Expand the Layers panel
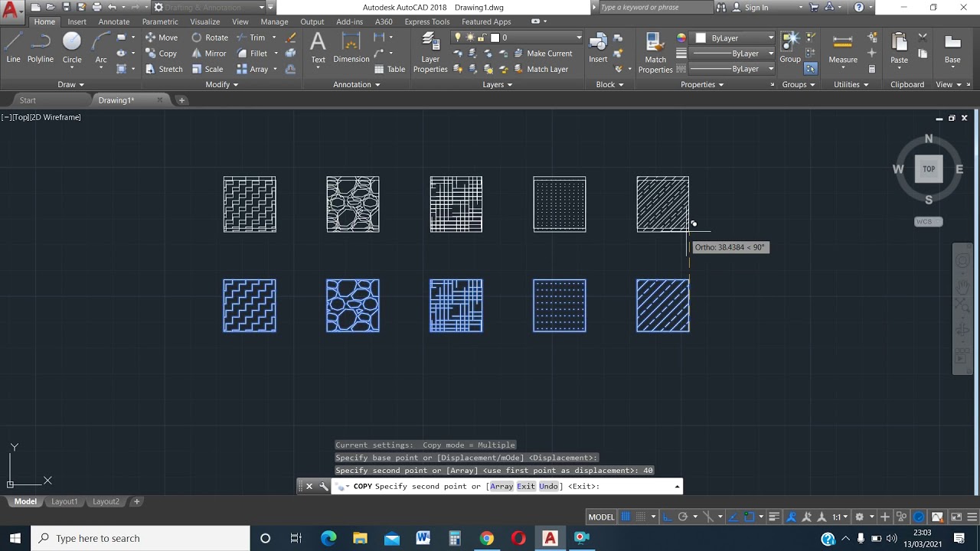 (498, 84)
